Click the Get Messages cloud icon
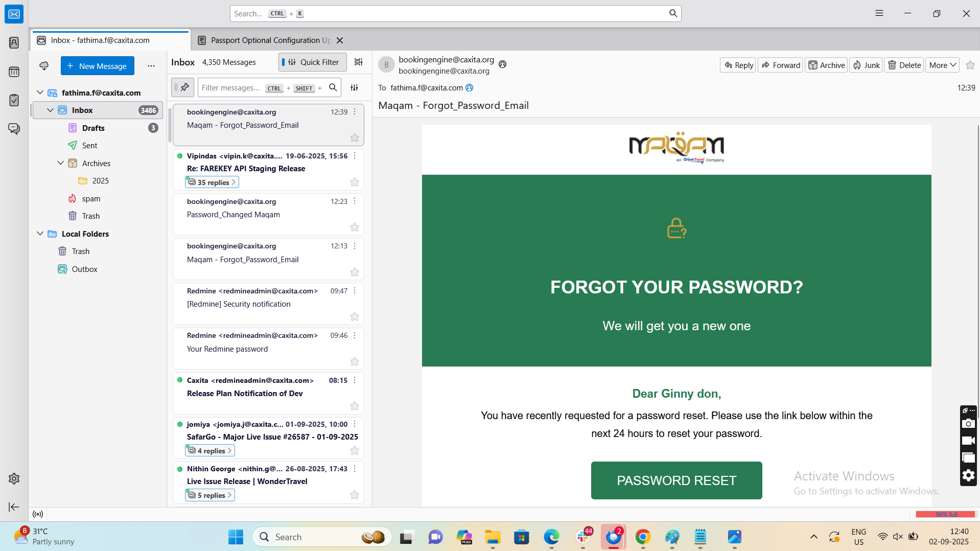Image resolution: width=980 pixels, height=551 pixels. pos(44,66)
